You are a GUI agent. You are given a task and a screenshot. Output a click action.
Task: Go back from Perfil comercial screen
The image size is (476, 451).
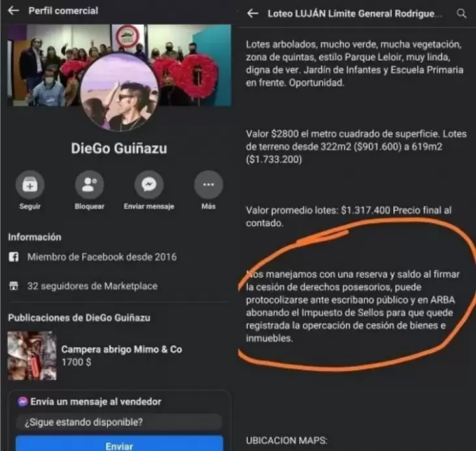[x=14, y=10]
